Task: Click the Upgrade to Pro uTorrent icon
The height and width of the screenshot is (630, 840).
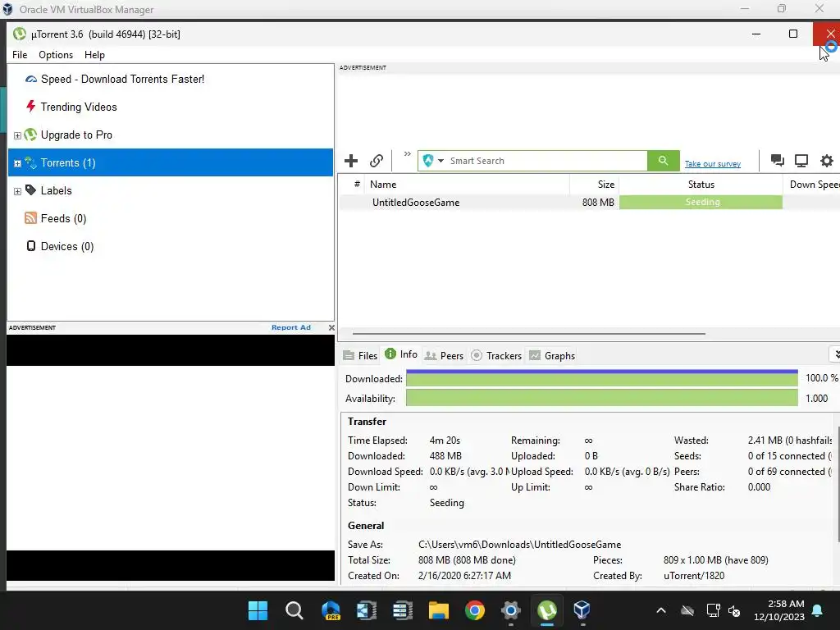Action: pyautogui.click(x=31, y=135)
